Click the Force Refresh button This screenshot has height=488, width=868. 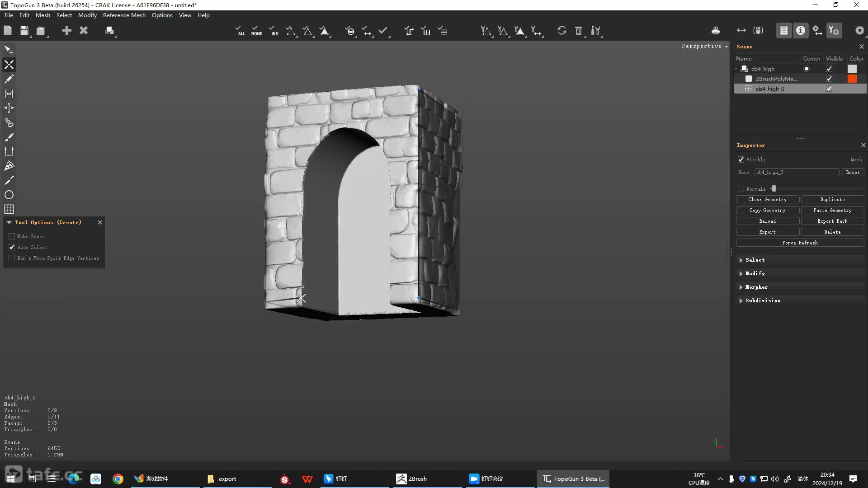pyautogui.click(x=800, y=243)
